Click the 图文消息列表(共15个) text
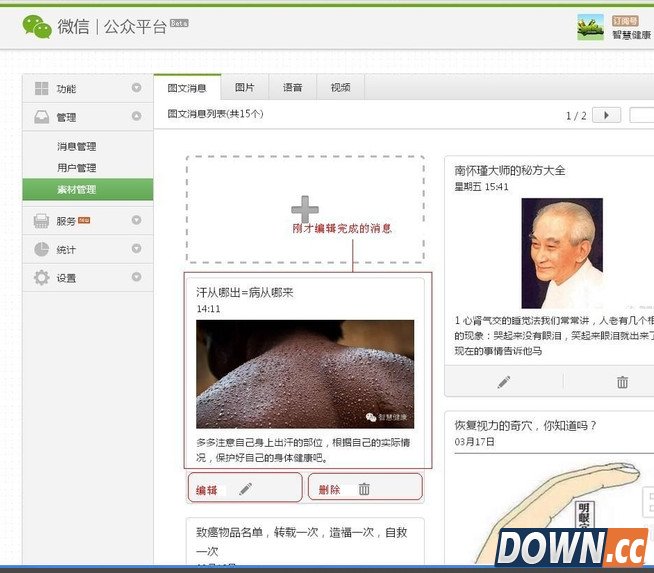654x573 pixels. coord(215,114)
